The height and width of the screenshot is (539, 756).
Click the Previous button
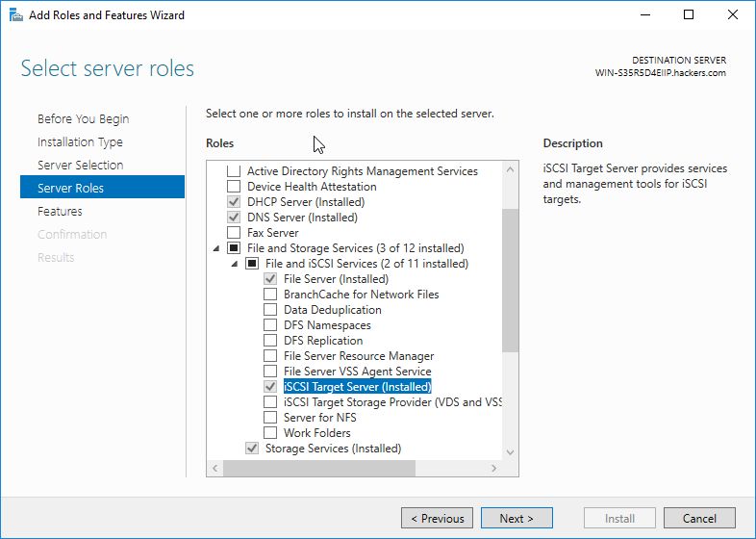[437, 519]
